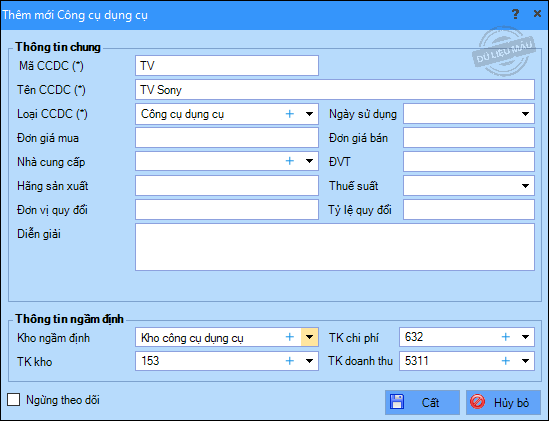This screenshot has width=549, height=421.
Task: Click plus icon in TK chi phí field
Action: point(506,337)
